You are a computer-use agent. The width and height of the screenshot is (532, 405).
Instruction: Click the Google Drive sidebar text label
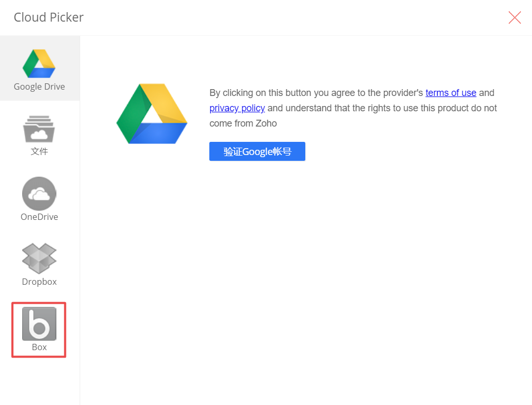coord(40,87)
